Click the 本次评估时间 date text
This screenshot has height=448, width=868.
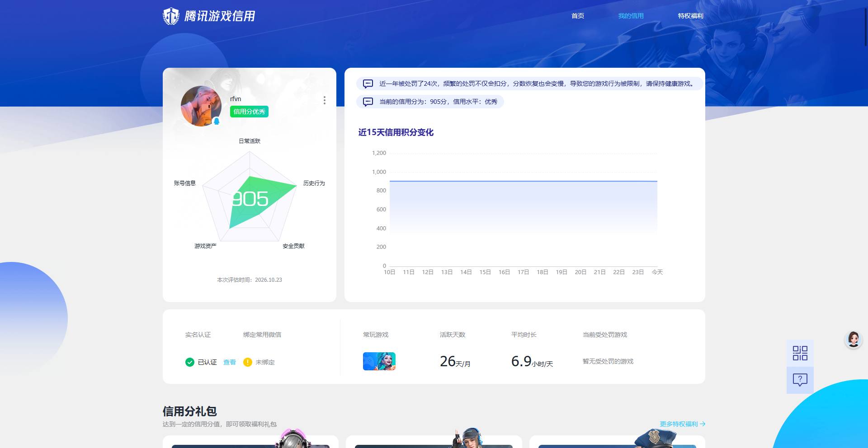[250, 280]
